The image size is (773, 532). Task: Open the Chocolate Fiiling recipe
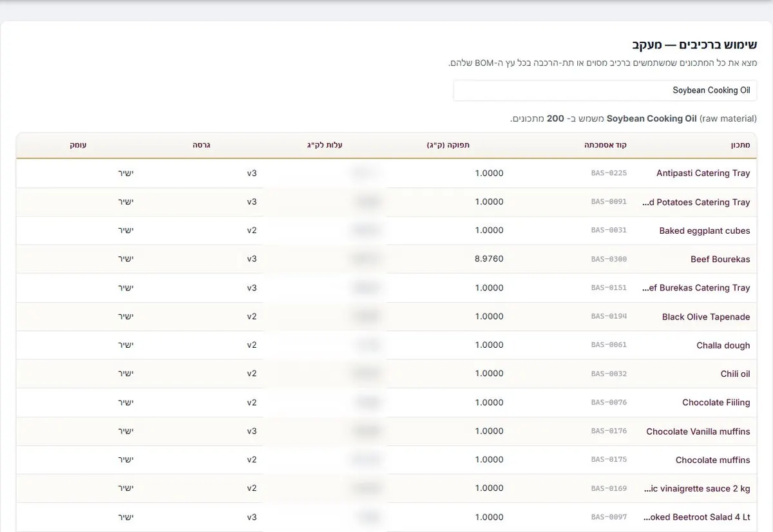[x=716, y=403]
